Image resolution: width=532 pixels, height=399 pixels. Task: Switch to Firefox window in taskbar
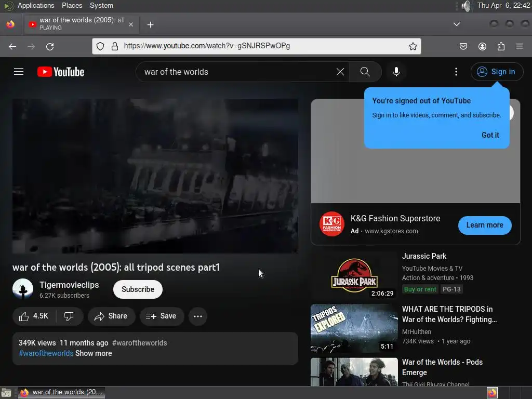[x=61, y=393]
